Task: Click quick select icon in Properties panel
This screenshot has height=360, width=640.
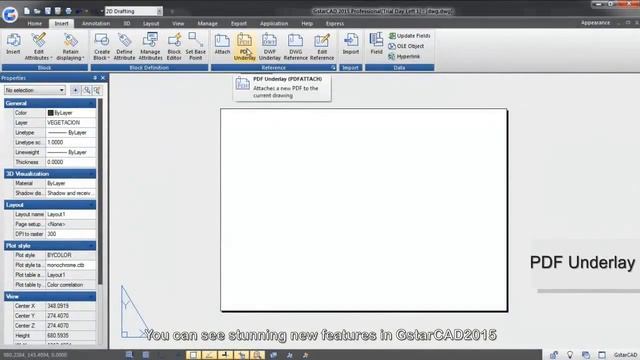Action: (x=97, y=90)
